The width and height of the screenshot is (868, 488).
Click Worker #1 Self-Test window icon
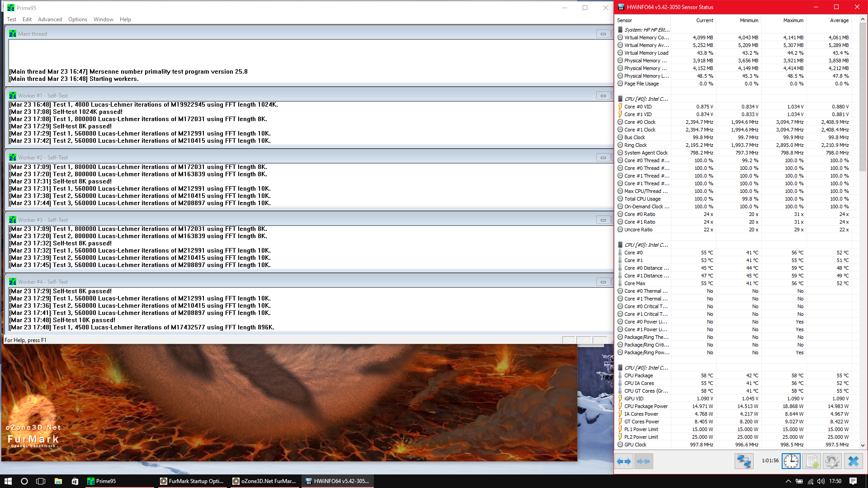coord(13,96)
